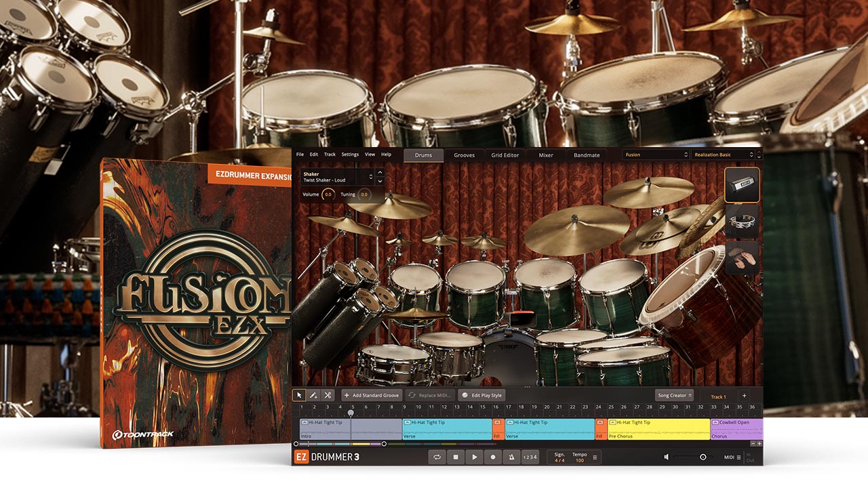Open the Realization Basic preset dropdown
Viewport: 868px width, 488px height.
coord(724,155)
